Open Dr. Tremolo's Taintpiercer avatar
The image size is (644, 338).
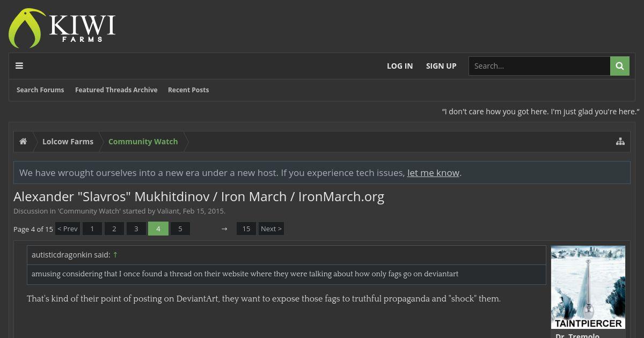588,287
